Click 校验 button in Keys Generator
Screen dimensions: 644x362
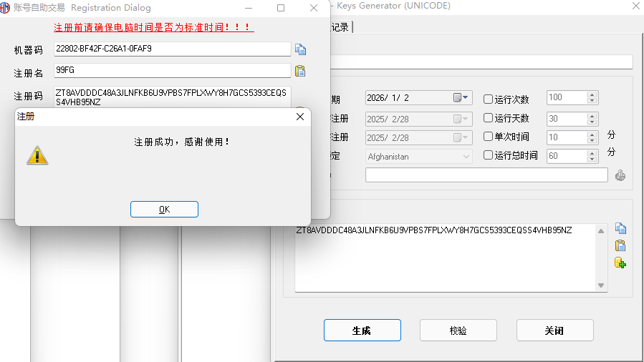coord(458,330)
